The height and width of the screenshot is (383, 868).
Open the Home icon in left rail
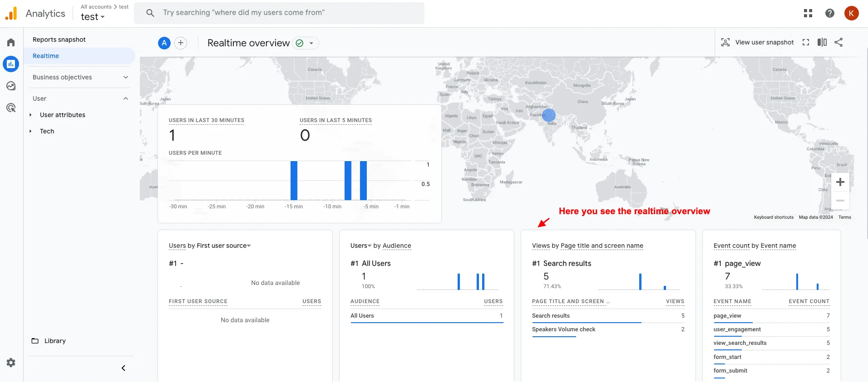pos(11,43)
